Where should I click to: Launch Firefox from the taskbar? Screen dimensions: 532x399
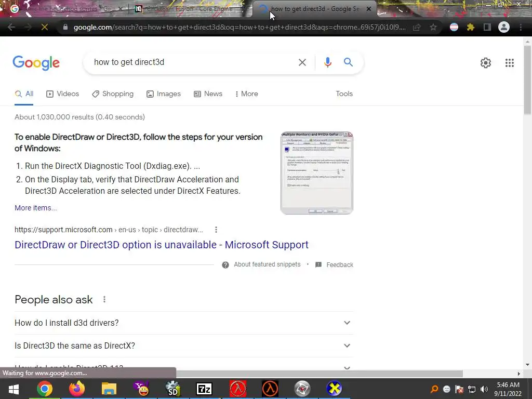click(77, 389)
